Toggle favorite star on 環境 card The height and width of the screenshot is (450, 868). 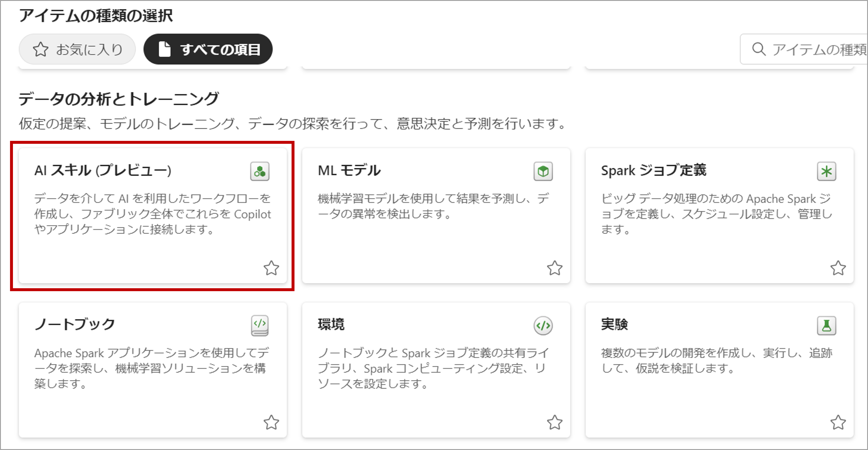pyautogui.click(x=554, y=422)
